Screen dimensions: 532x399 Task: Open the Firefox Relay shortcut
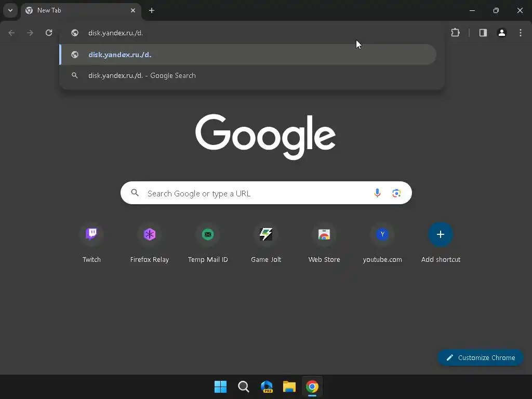tap(150, 243)
